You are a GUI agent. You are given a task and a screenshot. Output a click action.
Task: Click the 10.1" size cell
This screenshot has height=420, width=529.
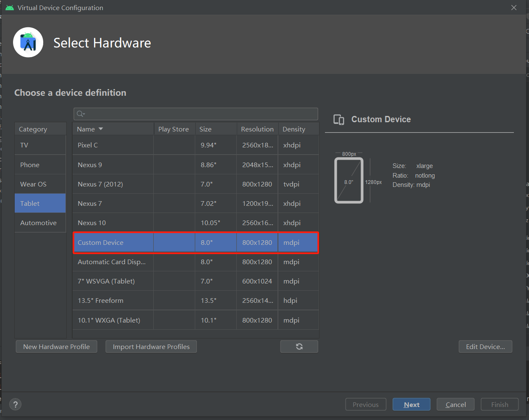pyautogui.click(x=216, y=320)
